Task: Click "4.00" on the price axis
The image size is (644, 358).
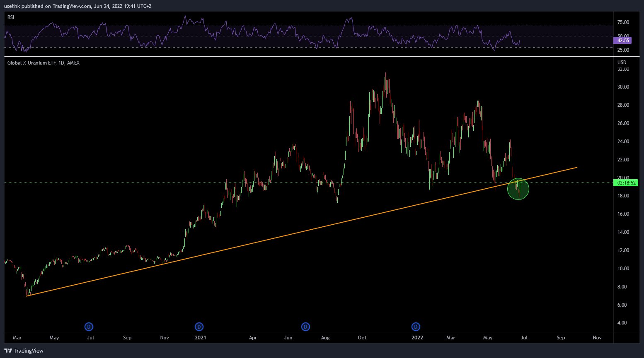Action: coord(622,323)
